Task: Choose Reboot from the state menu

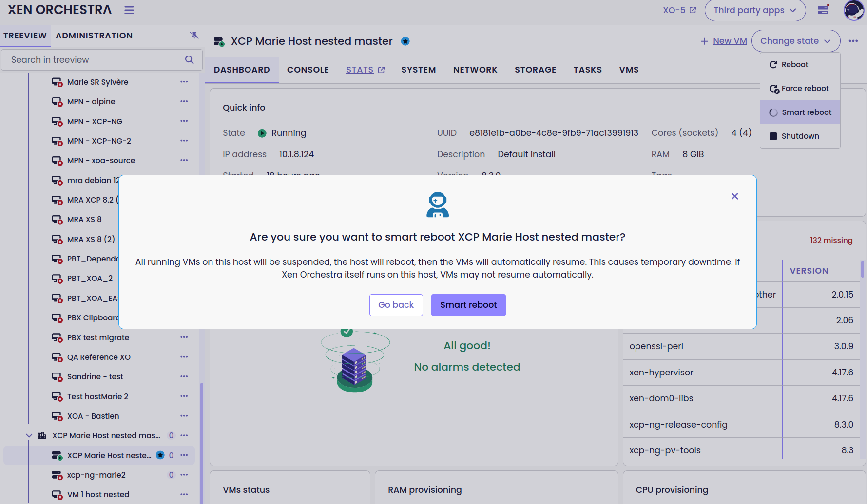Action: (800, 64)
